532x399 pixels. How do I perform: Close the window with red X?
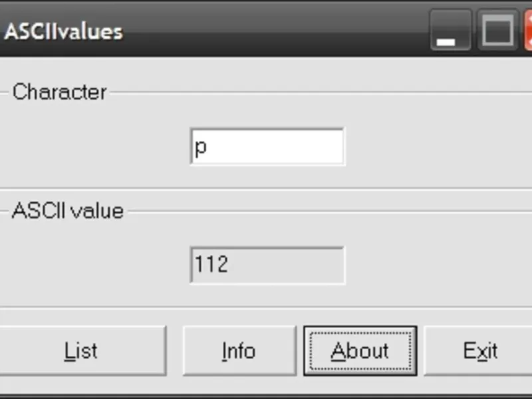(x=528, y=31)
